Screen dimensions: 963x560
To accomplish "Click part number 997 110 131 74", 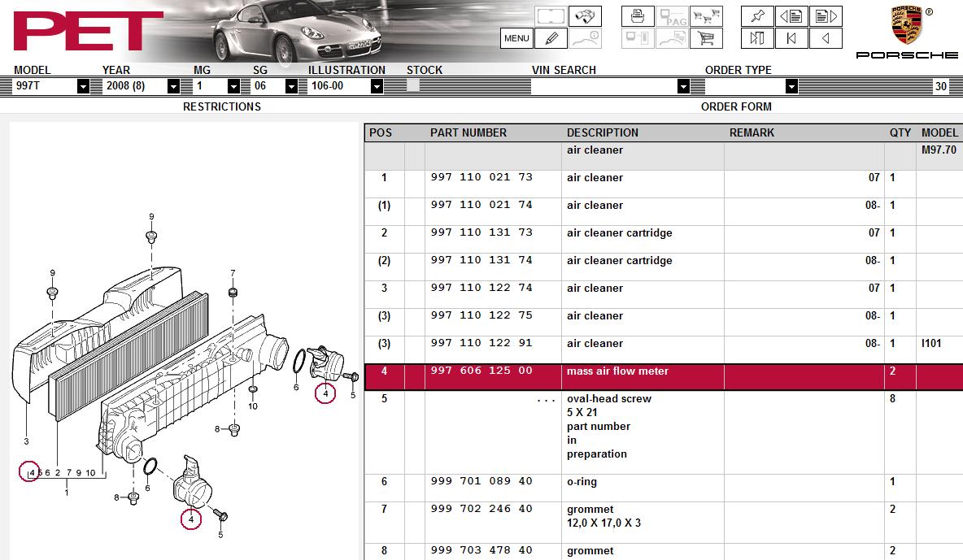I will [481, 260].
